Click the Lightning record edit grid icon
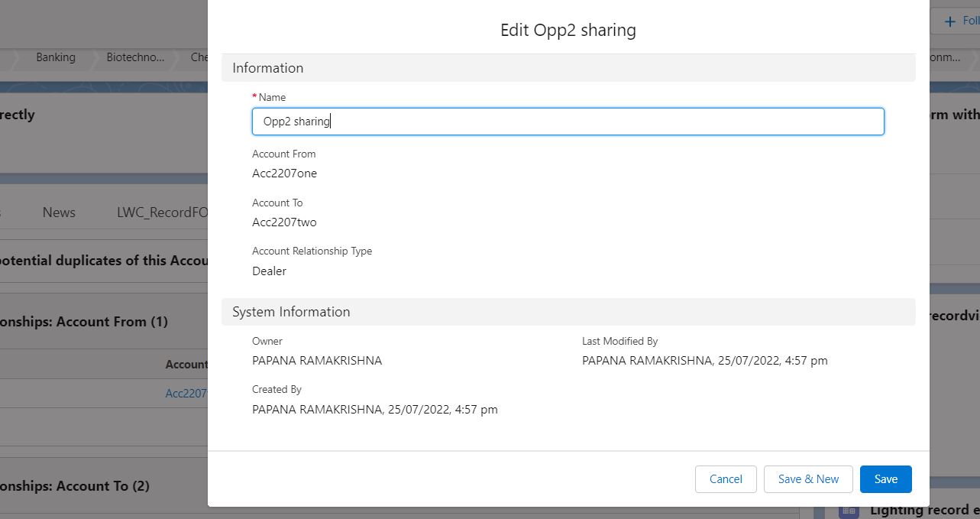 pos(848,509)
